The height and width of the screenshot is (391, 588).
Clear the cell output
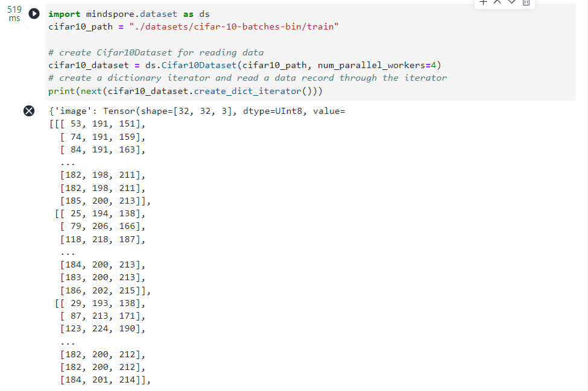click(28, 111)
